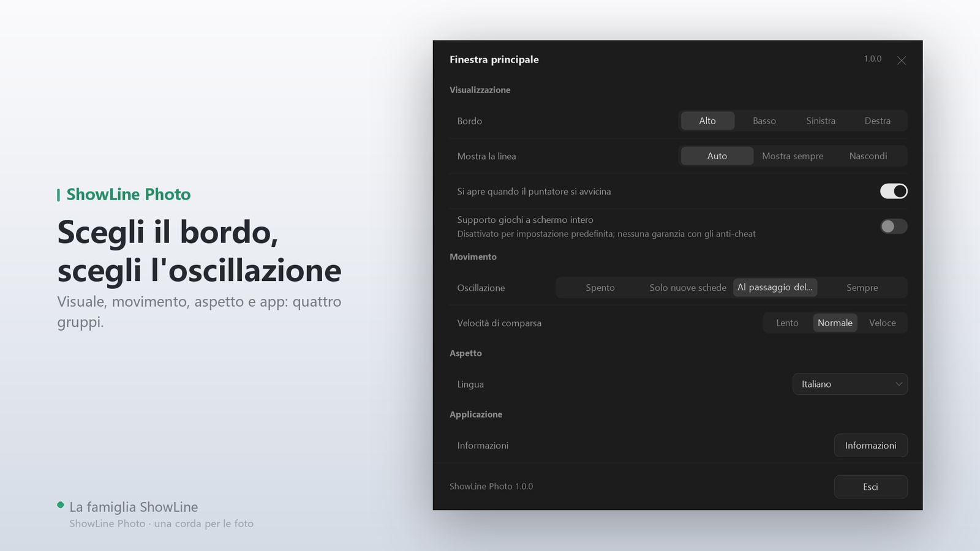Select Destra for Bordo
Image resolution: width=980 pixels, height=551 pixels.
click(x=877, y=121)
